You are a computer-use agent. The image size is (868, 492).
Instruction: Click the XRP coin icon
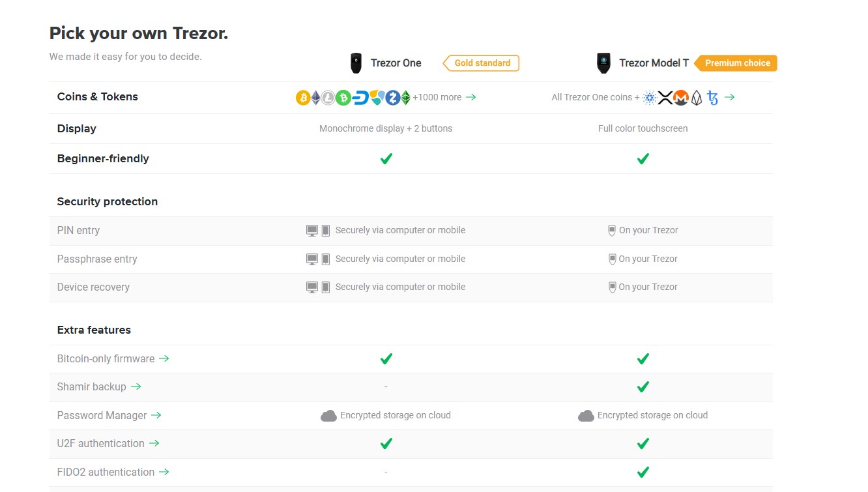[x=665, y=98]
